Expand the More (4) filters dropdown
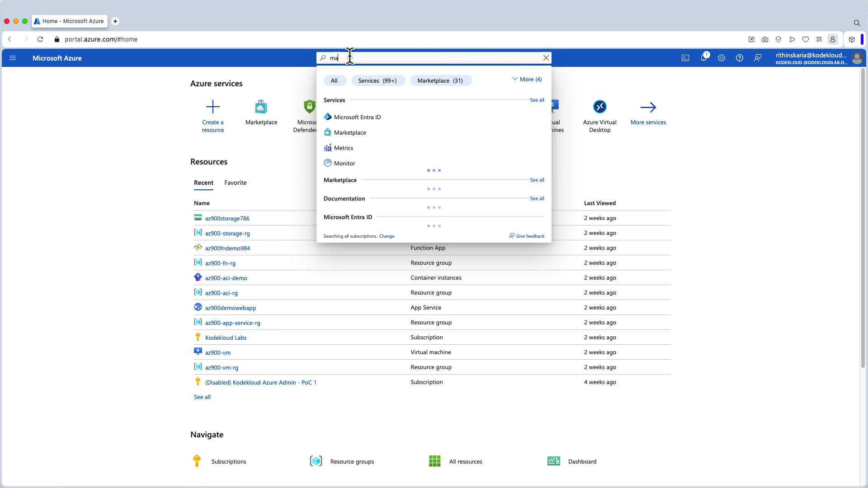 coord(527,79)
